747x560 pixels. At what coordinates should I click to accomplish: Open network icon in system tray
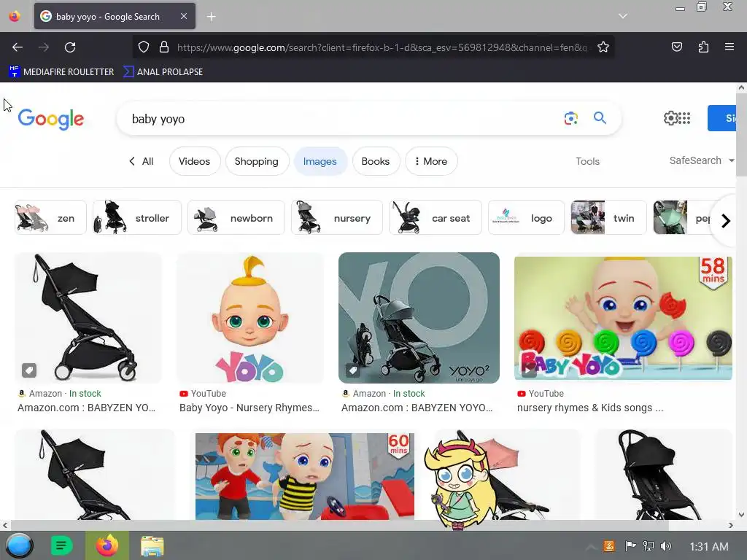pyautogui.click(x=648, y=546)
